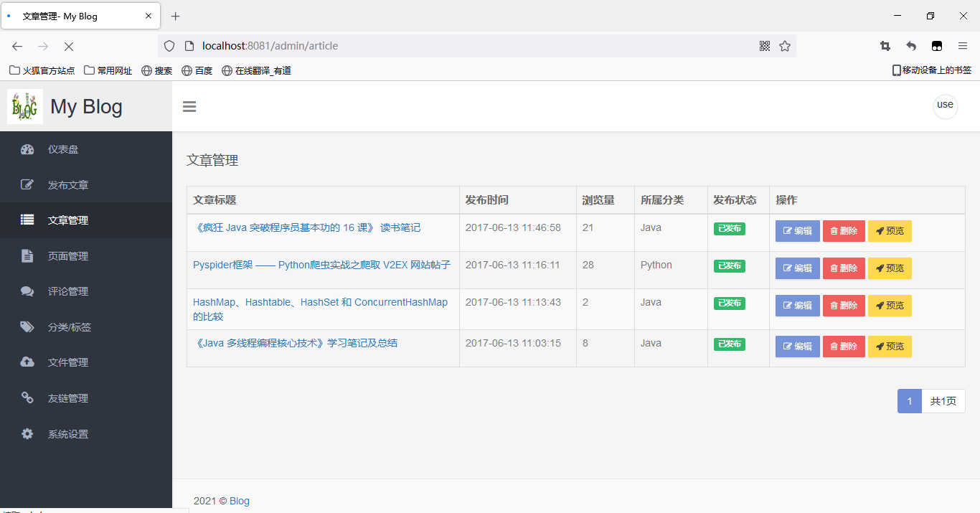Image resolution: width=980 pixels, height=513 pixels.
Task: Click the chat bubbles icon beside 评论管理
Action: (27, 291)
